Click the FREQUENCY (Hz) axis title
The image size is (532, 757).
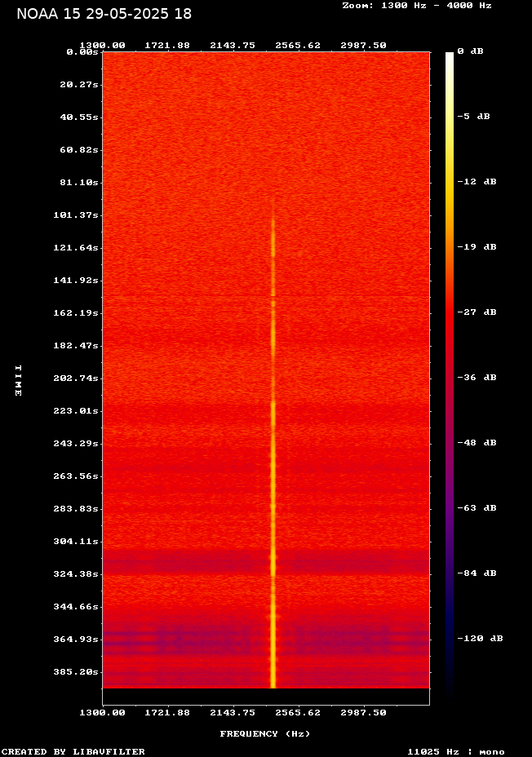pos(265,734)
